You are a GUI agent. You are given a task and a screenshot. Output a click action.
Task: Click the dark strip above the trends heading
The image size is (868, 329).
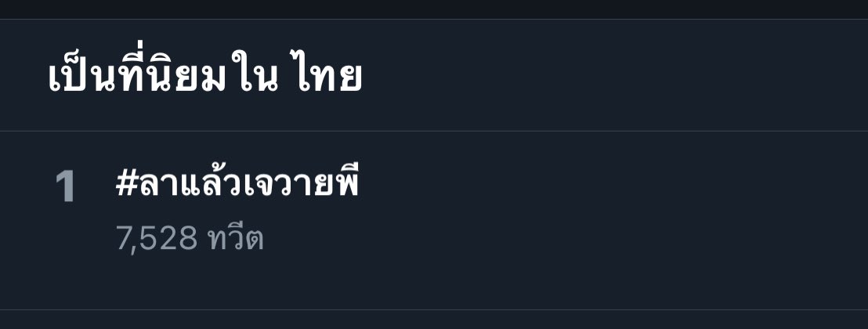point(434,9)
